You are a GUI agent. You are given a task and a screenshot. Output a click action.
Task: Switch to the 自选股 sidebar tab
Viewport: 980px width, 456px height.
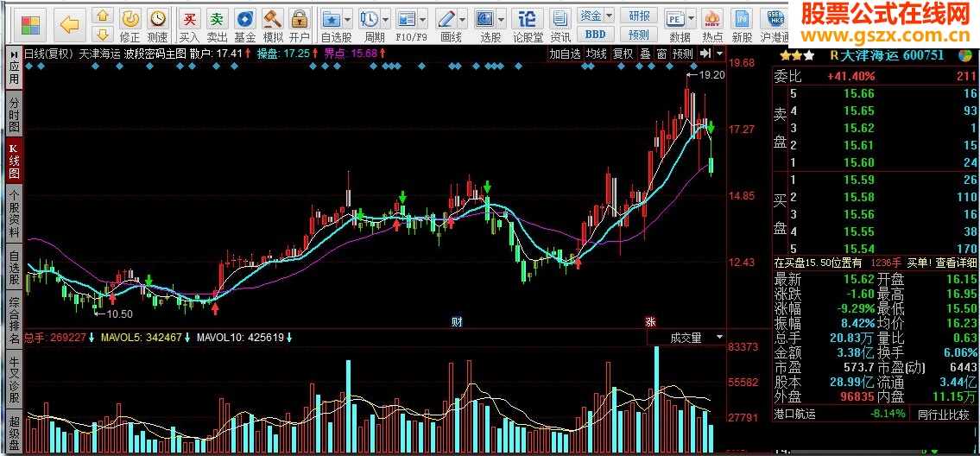click(x=14, y=267)
